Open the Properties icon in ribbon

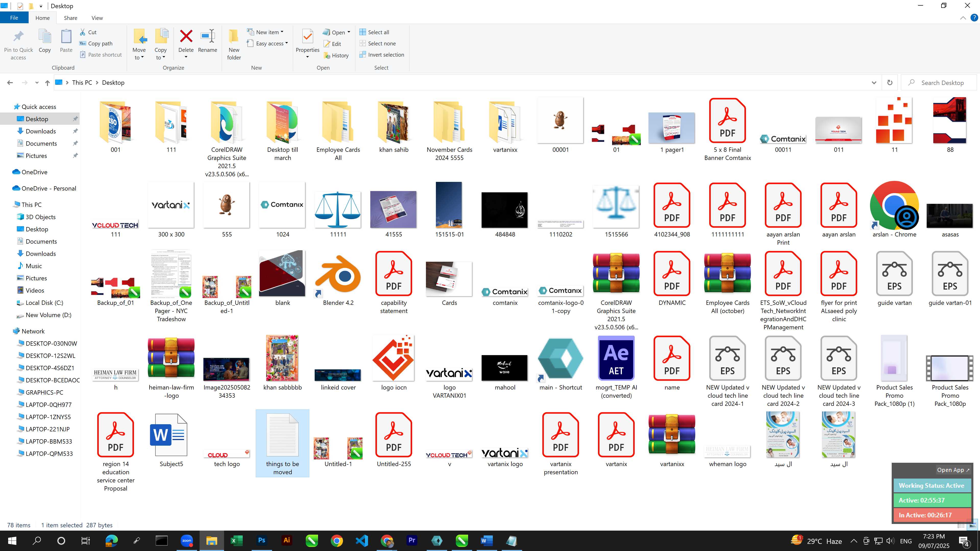click(307, 36)
